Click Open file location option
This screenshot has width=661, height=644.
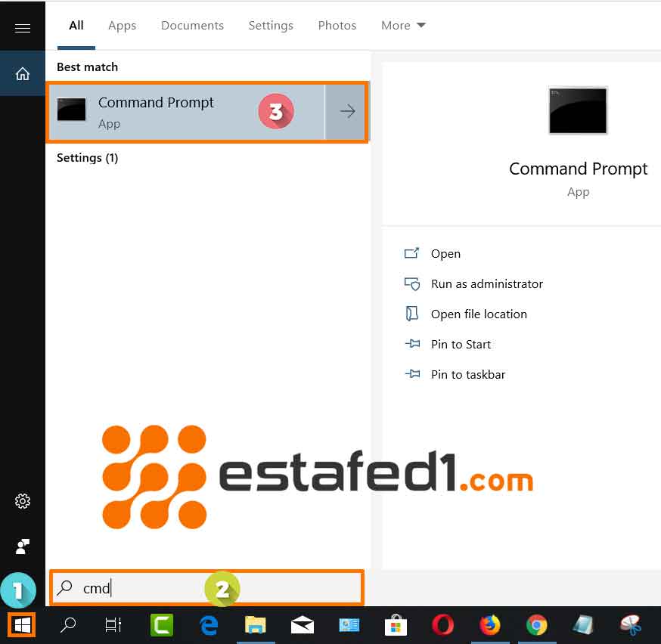pyautogui.click(x=478, y=314)
